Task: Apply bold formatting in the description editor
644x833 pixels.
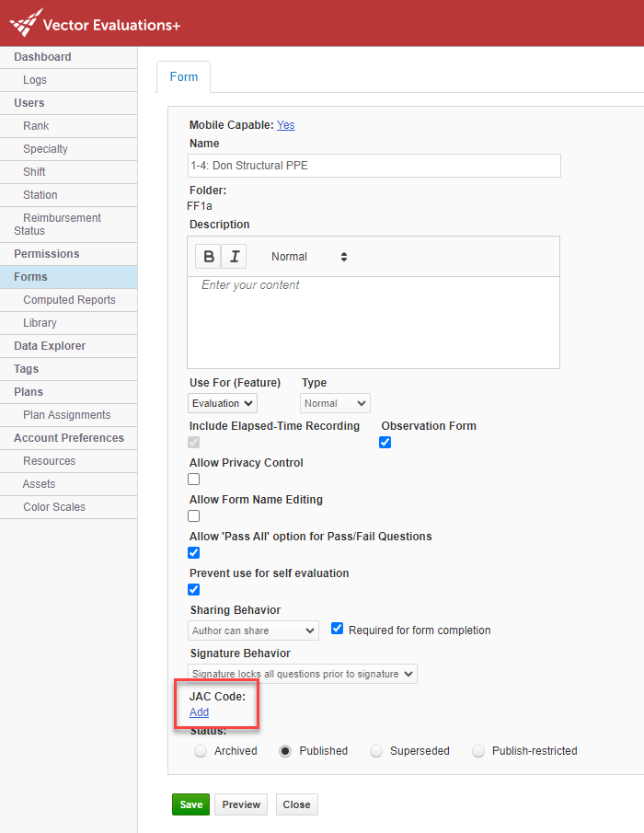Action: [x=208, y=256]
